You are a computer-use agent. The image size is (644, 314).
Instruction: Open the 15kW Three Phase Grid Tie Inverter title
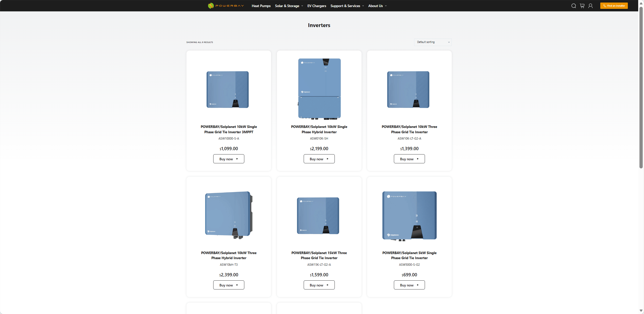click(319, 255)
